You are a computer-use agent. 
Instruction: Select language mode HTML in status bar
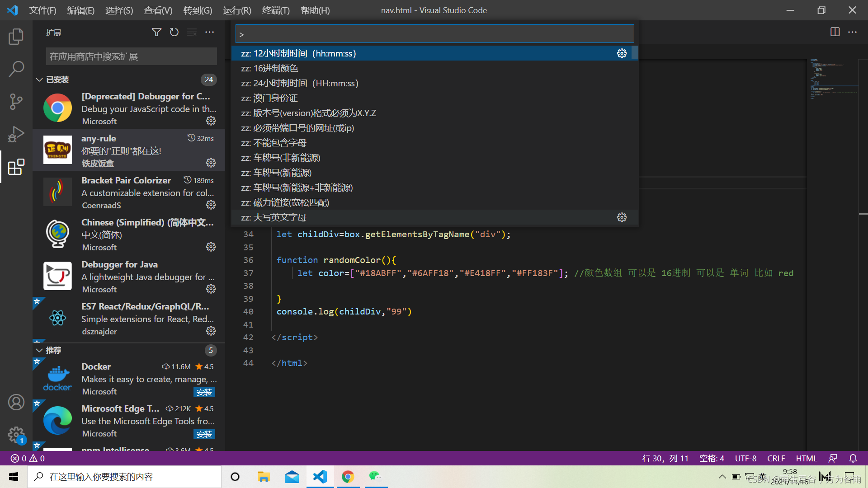[807, 458]
